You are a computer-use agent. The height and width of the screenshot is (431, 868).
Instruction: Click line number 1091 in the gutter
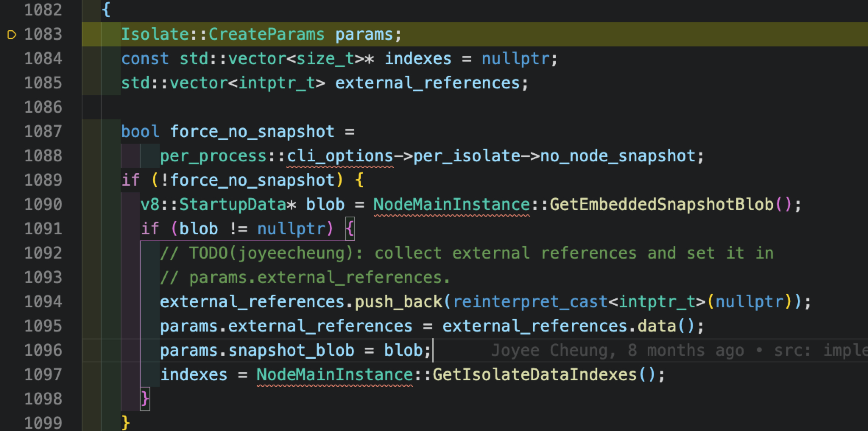click(43, 229)
